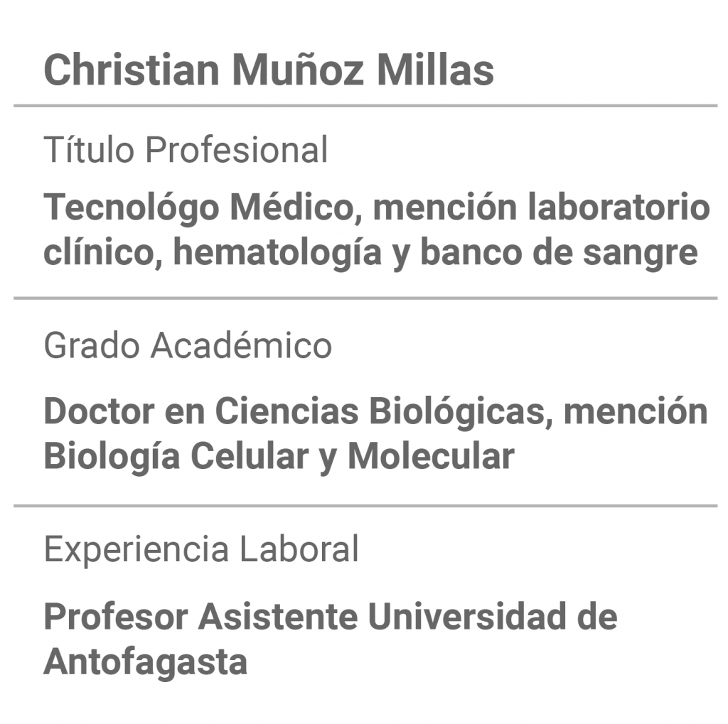The height and width of the screenshot is (724, 728).
Task: Select the Experiencia Laboral label
Action: (201, 549)
